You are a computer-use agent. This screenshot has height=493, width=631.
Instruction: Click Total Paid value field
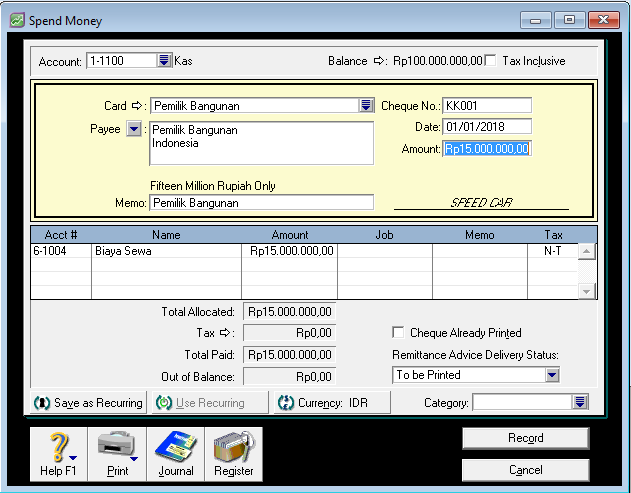click(x=289, y=355)
